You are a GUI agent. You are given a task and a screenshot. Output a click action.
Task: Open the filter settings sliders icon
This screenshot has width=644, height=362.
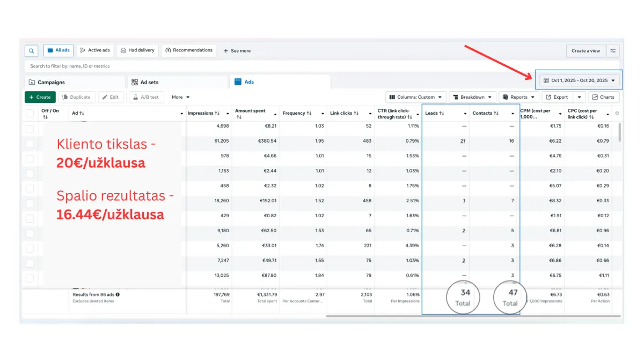pos(613,51)
